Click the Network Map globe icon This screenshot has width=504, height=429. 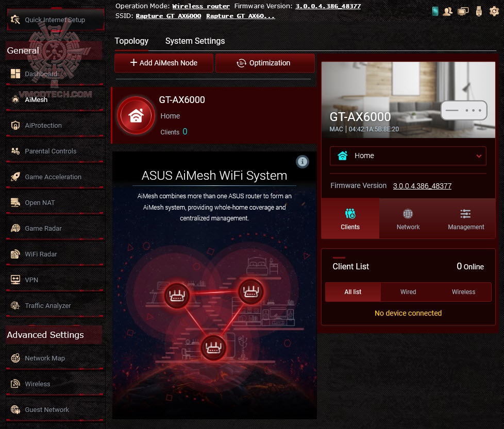pos(15,358)
